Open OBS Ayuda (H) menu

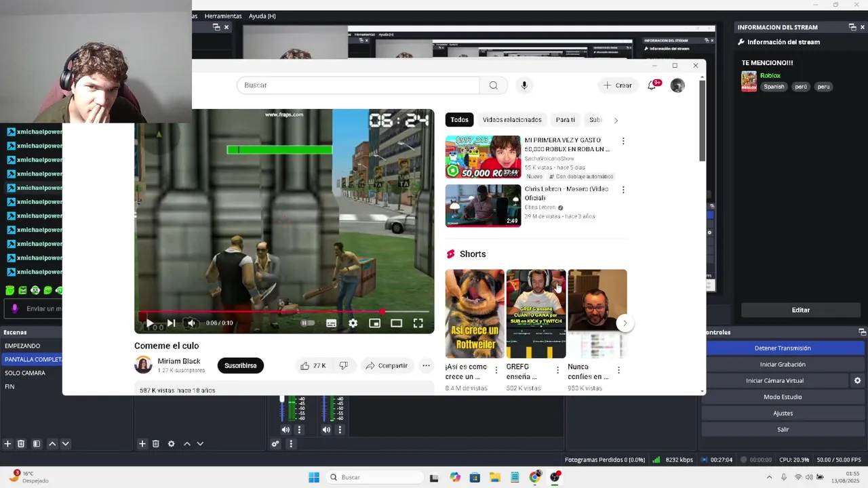pos(262,16)
